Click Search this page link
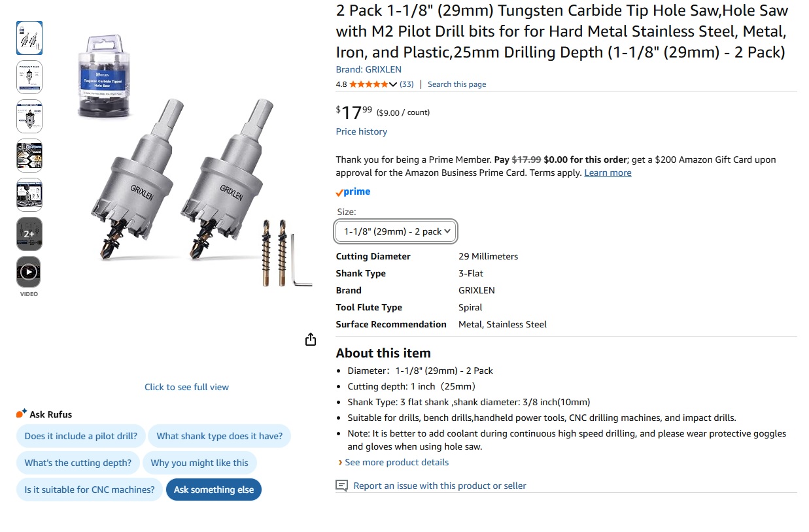809x532 pixels. (x=456, y=84)
